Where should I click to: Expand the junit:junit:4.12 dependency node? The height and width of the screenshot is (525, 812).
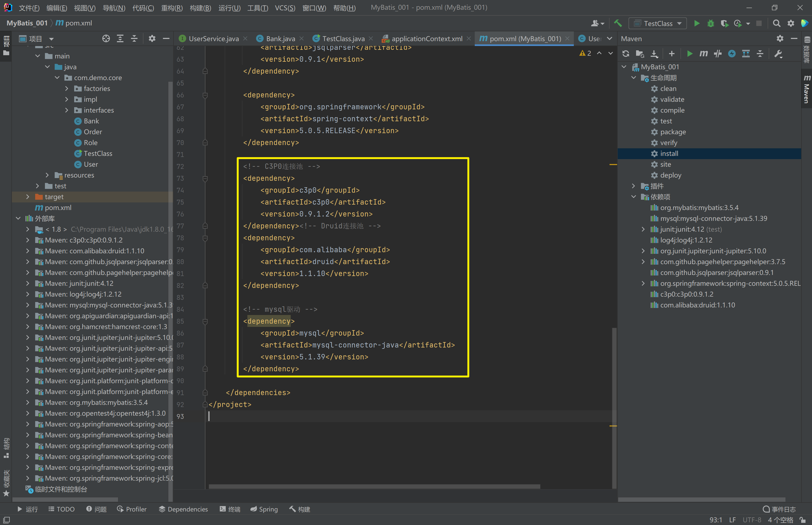coord(643,229)
